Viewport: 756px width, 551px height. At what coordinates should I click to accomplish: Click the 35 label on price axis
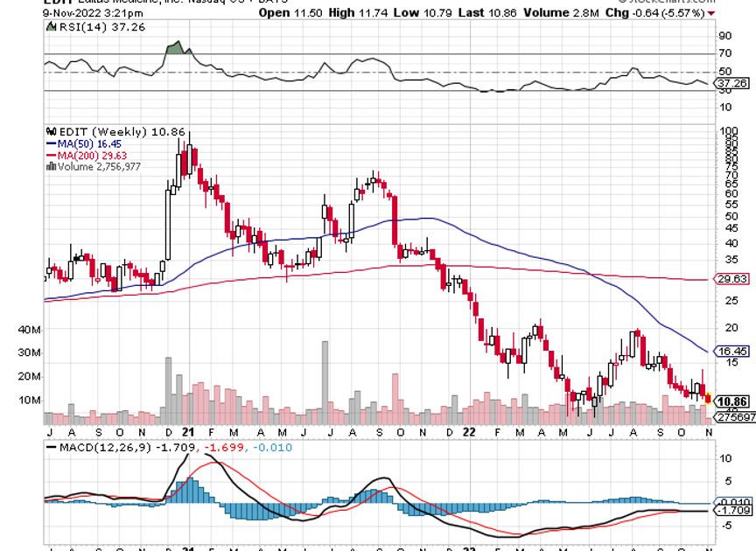point(731,260)
